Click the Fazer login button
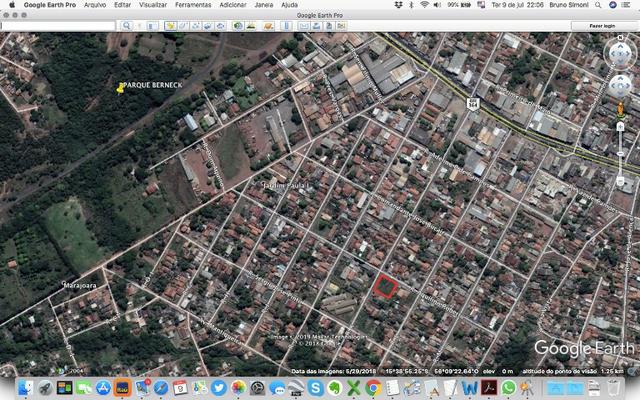Viewport: 640px width, 400px height. click(602, 26)
